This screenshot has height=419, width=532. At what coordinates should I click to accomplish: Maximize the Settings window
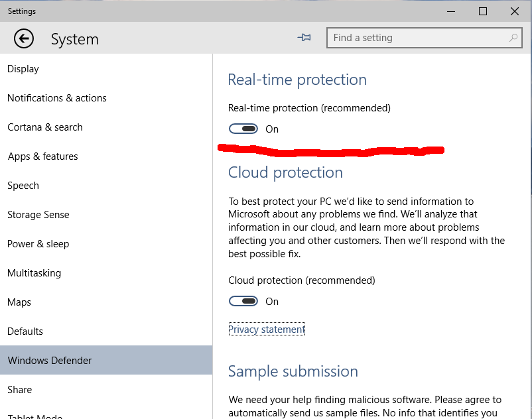(483, 11)
